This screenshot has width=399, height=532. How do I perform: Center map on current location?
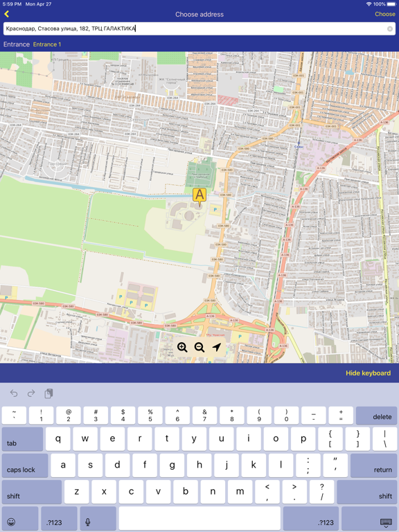pyautogui.click(x=216, y=347)
